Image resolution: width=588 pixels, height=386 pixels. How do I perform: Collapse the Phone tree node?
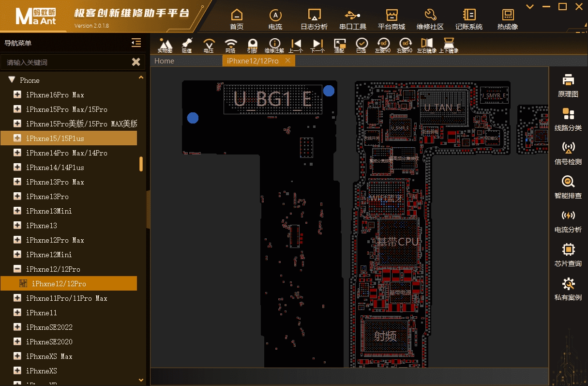pyautogui.click(x=12, y=80)
